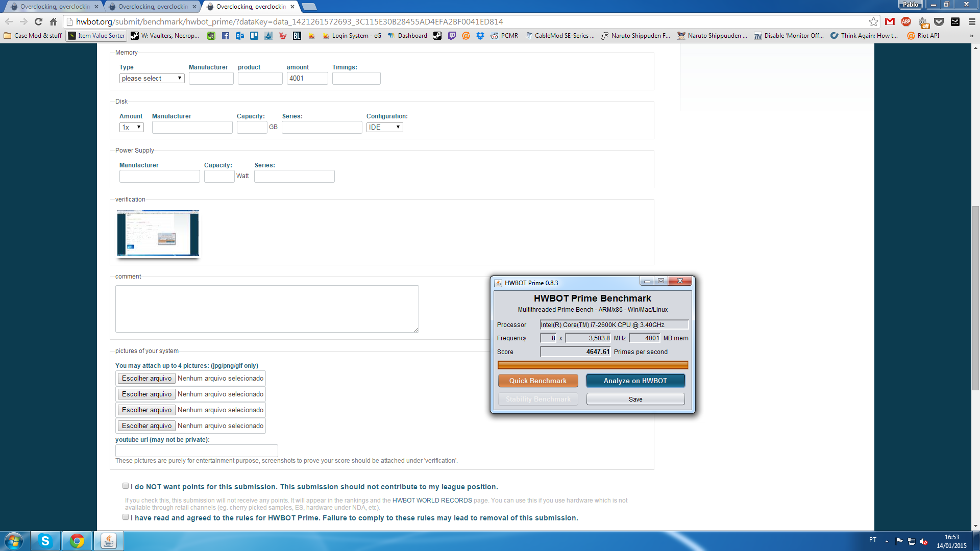Click the page vertical scrollbar thumb
980x551 pixels.
coord(975,297)
